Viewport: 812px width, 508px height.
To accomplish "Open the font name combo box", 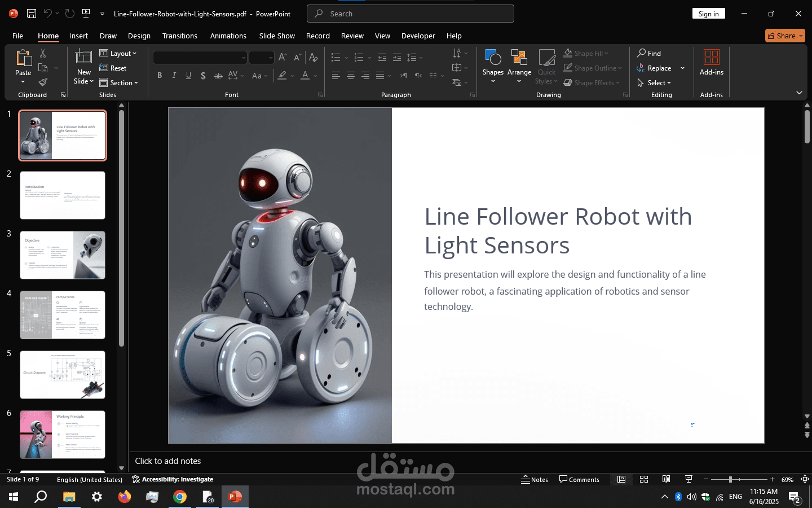I will (x=200, y=58).
